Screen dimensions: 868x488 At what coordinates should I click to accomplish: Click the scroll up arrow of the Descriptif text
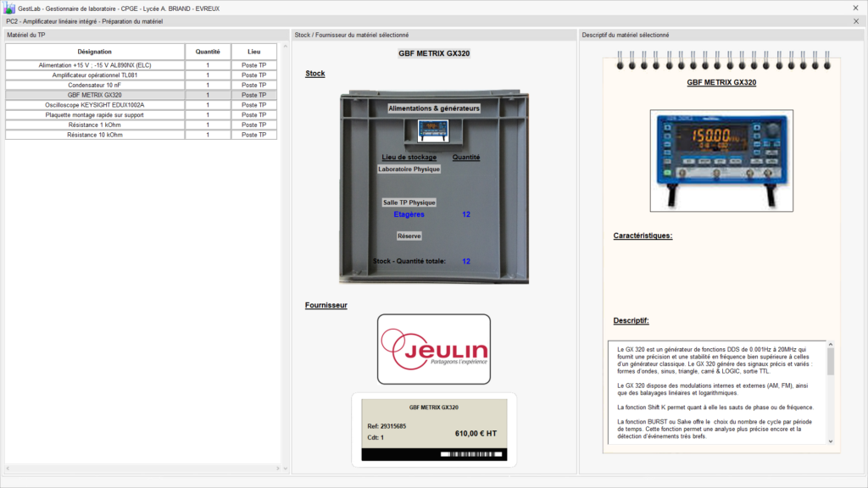(831, 346)
